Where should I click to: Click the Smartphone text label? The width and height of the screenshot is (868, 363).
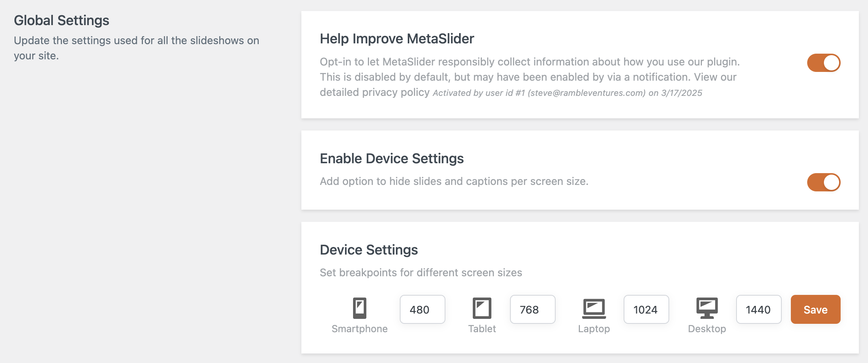click(360, 329)
